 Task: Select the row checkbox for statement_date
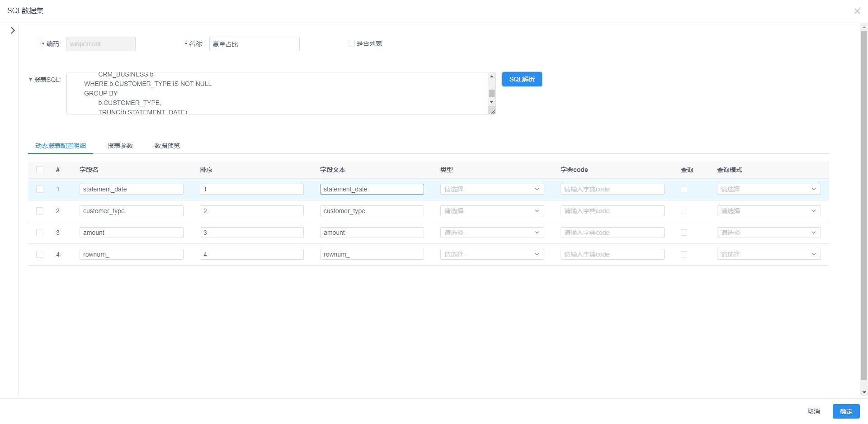coord(39,189)
